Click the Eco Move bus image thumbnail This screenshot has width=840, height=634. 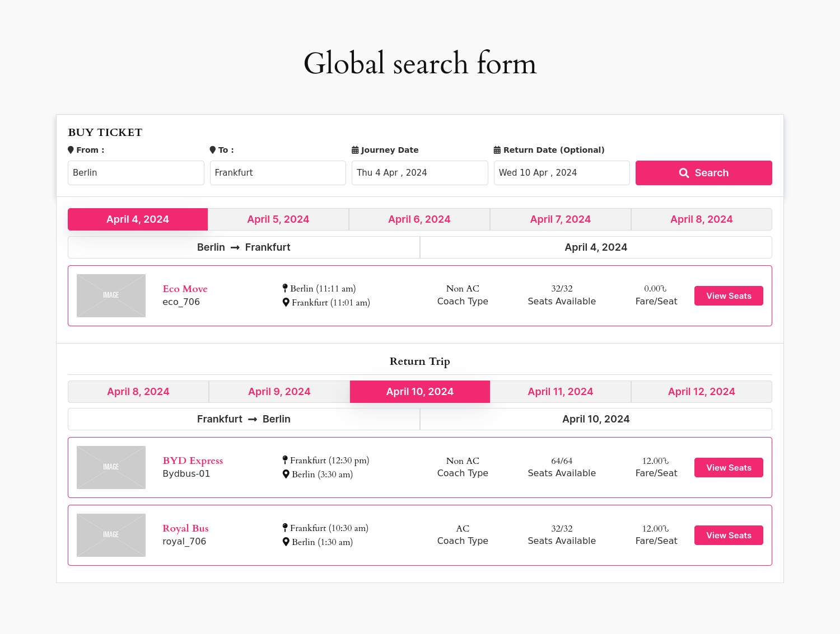pos(111,295)
